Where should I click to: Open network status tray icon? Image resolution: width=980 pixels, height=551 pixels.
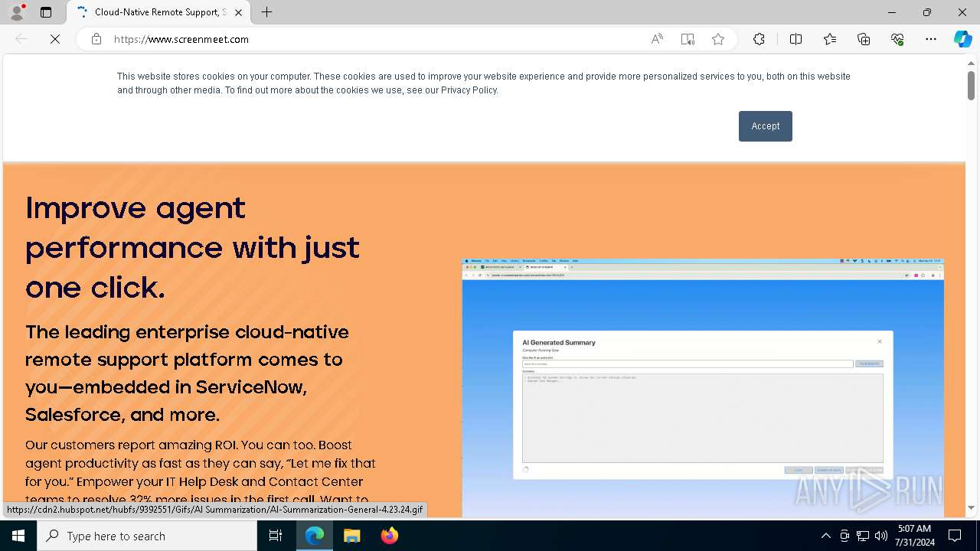coord(863,536)
